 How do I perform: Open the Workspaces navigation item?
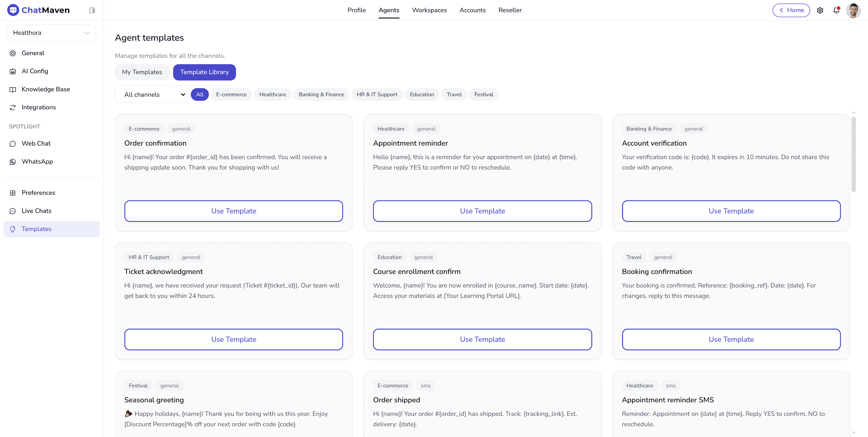click(429, 10)
